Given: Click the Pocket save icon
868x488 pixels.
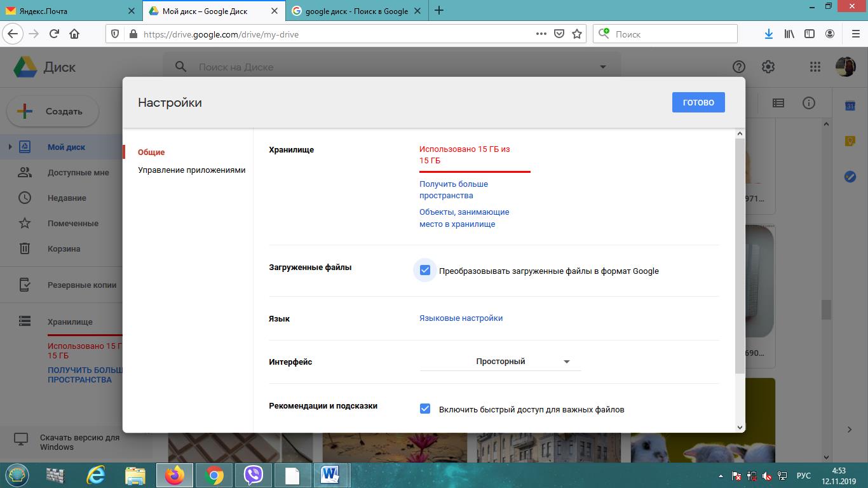Looking at the screenshot, I should pyautogui.click(x=559, y=34).
